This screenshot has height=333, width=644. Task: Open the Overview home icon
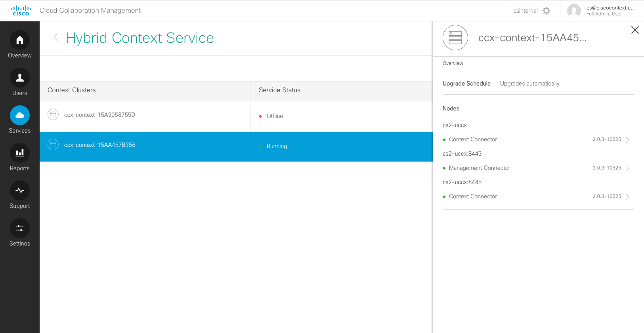point(20,40)
